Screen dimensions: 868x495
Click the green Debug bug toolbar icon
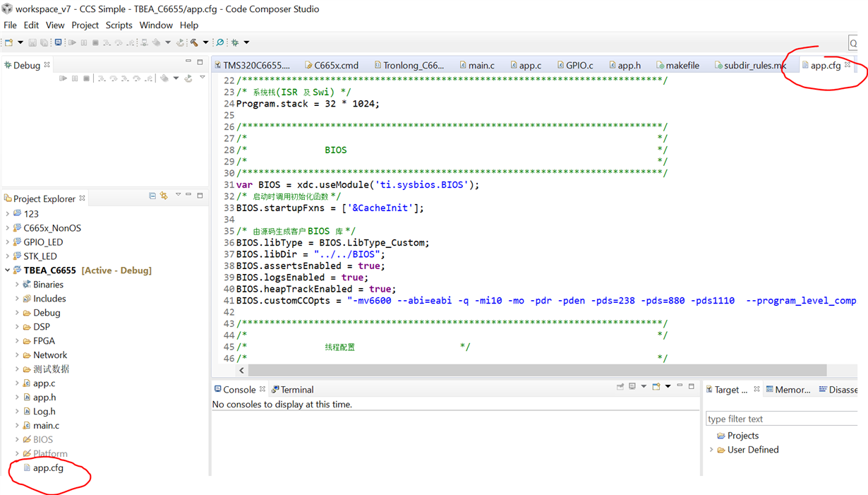[x=235, y=42]
